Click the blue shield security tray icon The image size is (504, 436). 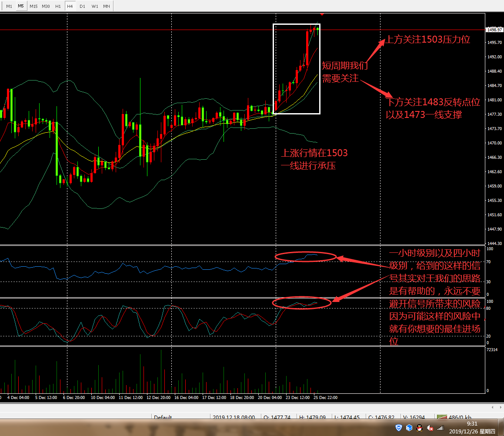point(398,428)
